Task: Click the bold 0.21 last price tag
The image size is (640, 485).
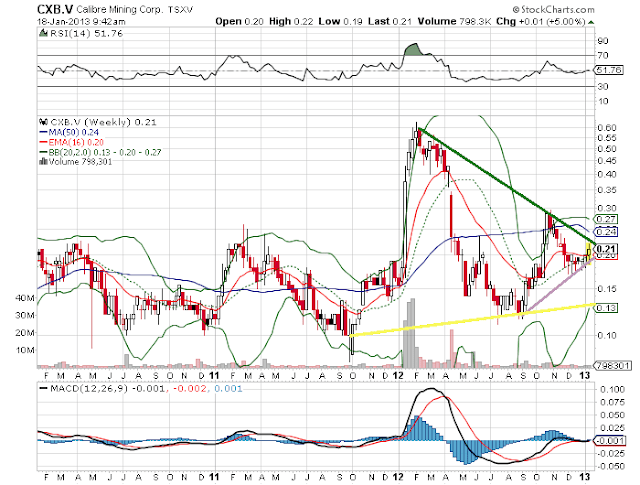Action: click(606, 249)
